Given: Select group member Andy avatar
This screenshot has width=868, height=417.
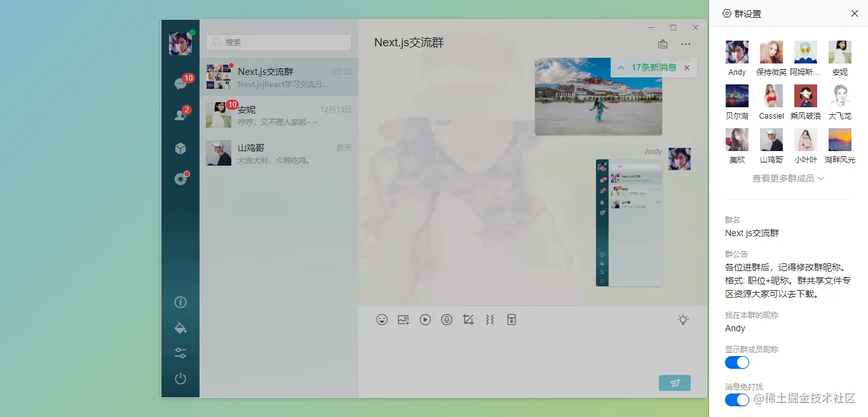Looking at the screenshot, I should tap(737, 52).
